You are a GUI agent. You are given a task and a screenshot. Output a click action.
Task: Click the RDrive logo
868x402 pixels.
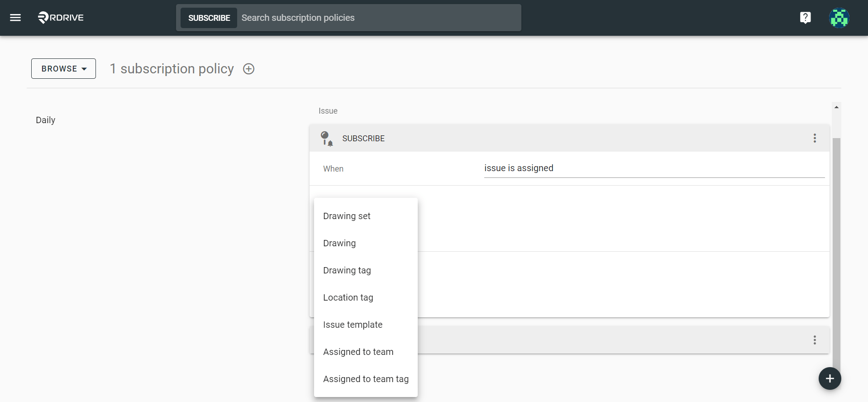(61, 18)
